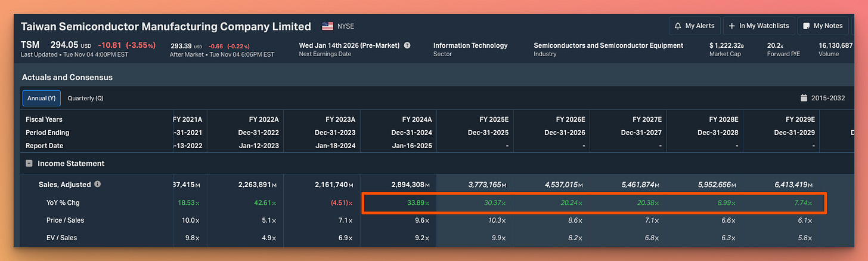Screen dimensions: 868x261
Task: Click the Price / Sales row label
Action: click(65, 220)
